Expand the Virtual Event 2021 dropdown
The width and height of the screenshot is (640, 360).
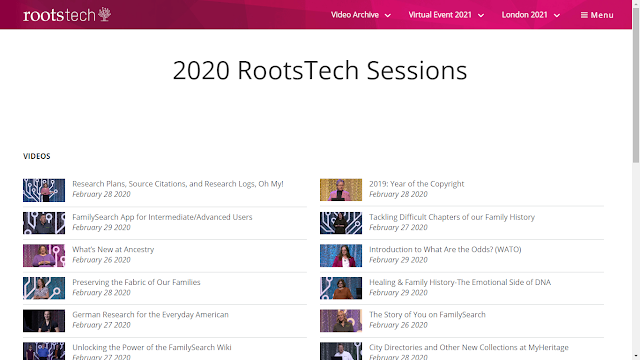coord(446,15)
